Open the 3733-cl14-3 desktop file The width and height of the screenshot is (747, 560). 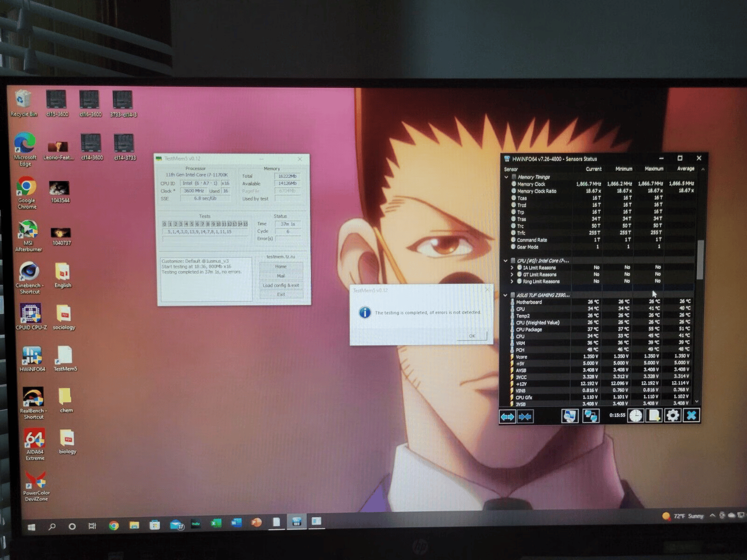(x=123, y=103)
